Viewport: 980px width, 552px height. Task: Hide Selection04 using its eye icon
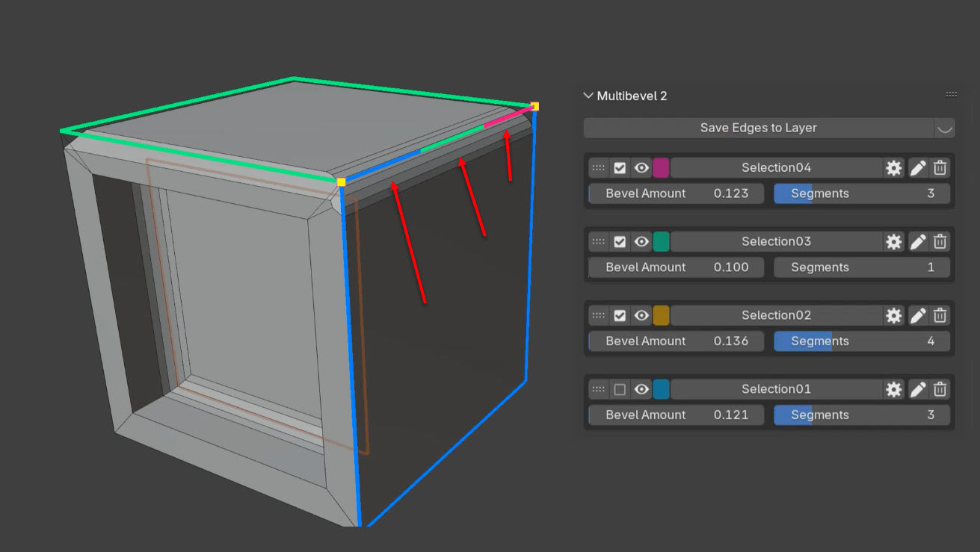pos(641,168)
